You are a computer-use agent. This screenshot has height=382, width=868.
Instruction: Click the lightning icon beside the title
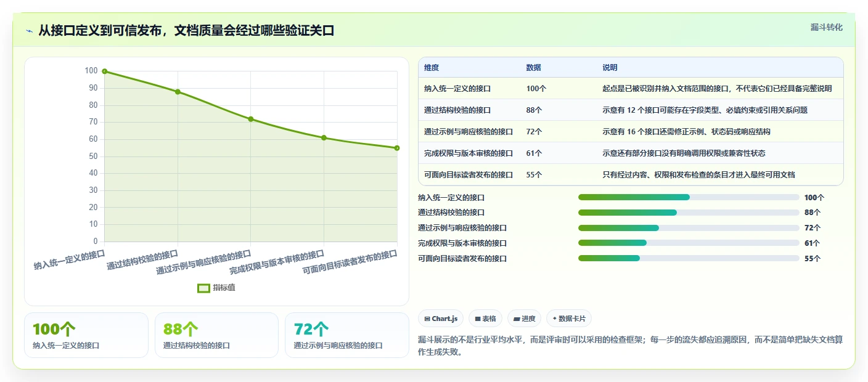point(29,31)
